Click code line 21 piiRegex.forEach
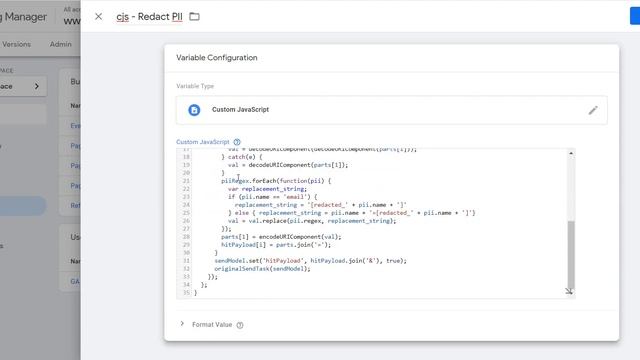 [x=276, y=181]
